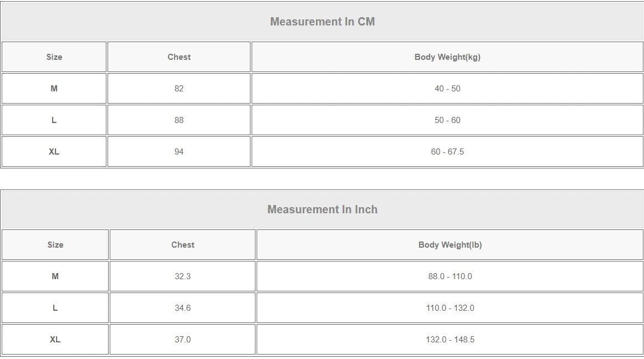
Task: Click the 40 - 50 body weight cell
Action: 447,89
